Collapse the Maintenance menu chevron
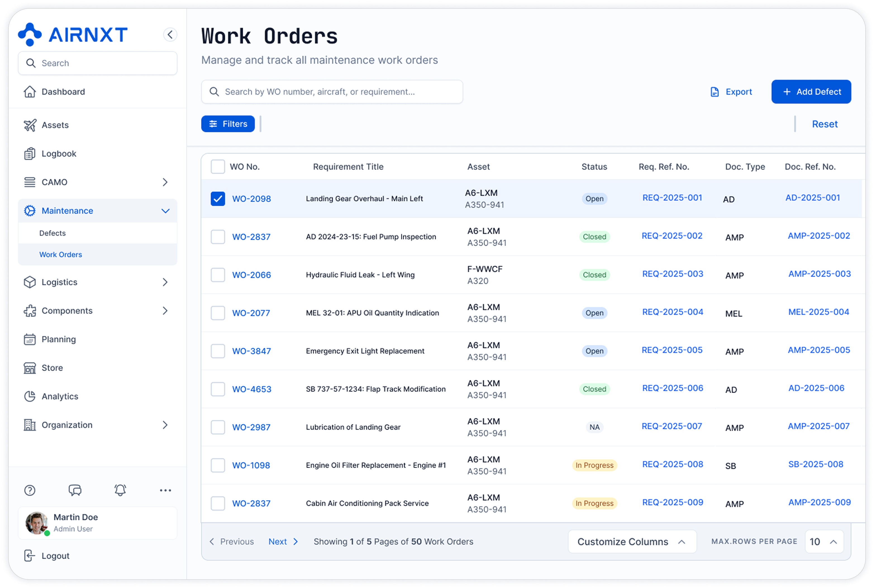Viewport: 874px width, 588px height. coord(165,211)
